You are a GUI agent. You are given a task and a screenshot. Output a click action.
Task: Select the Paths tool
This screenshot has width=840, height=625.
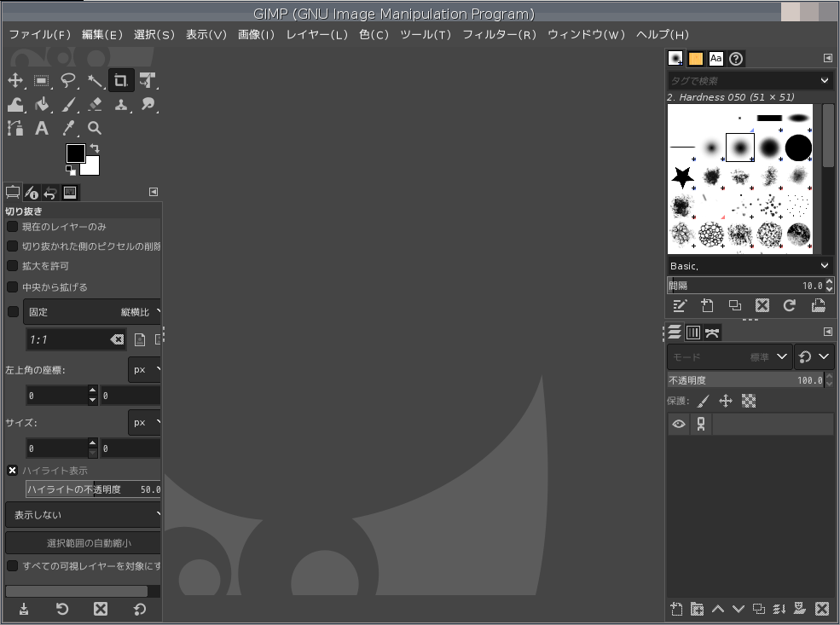click(15, 128)
